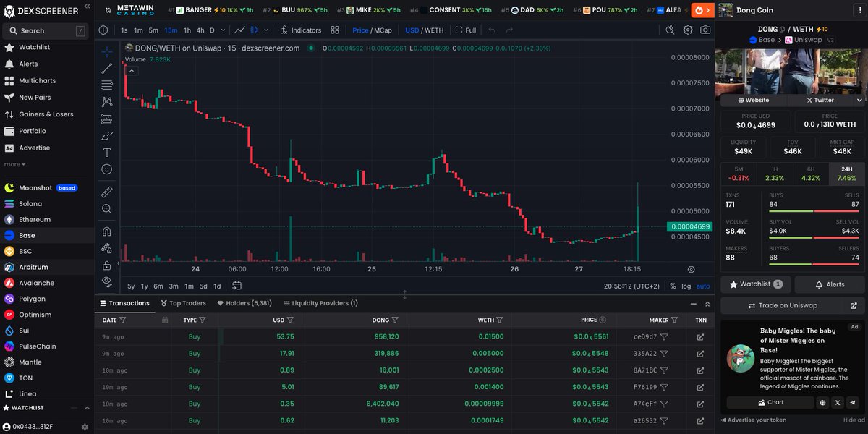Open the go-to-date calendar icon
This screenshot has width=868, height=434.
pyautogui.click(x=237, y=286)
